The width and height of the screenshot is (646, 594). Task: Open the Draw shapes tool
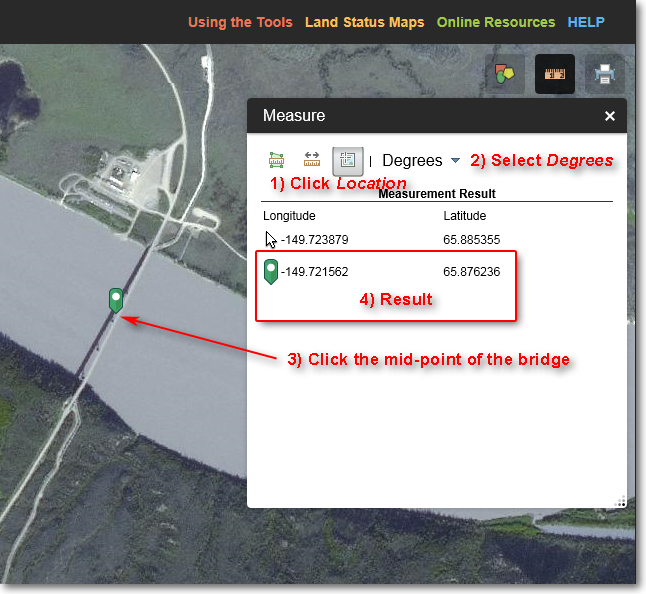click(x=505, y=74)
